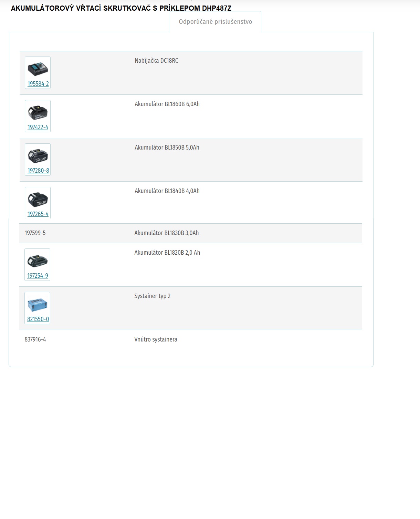Select the text Nabíjačka DC18RC
Image resolution: width=420 pixels, height=519 pixels.
(x=157, y=61)
